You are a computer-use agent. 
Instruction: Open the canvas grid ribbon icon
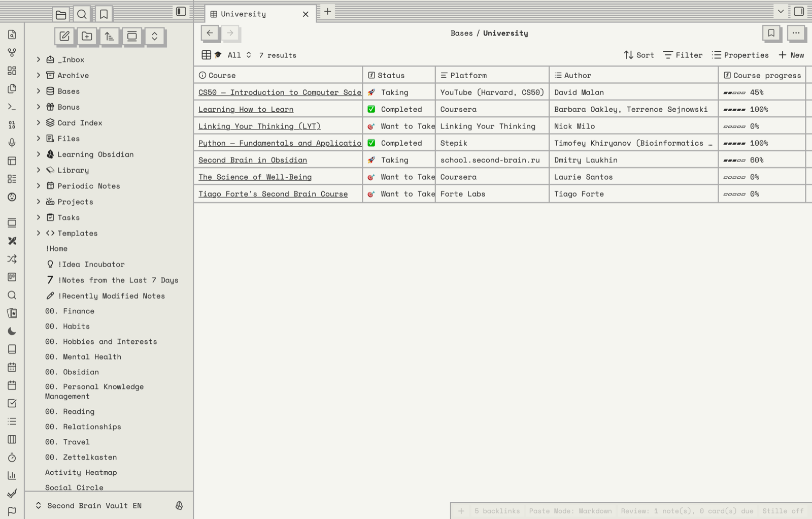pos(12,71)
